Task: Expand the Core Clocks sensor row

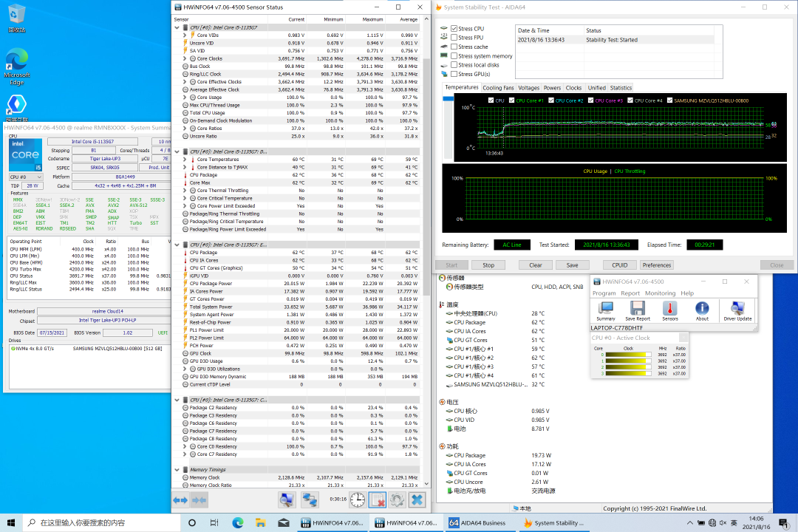Action: click(185, 58)
